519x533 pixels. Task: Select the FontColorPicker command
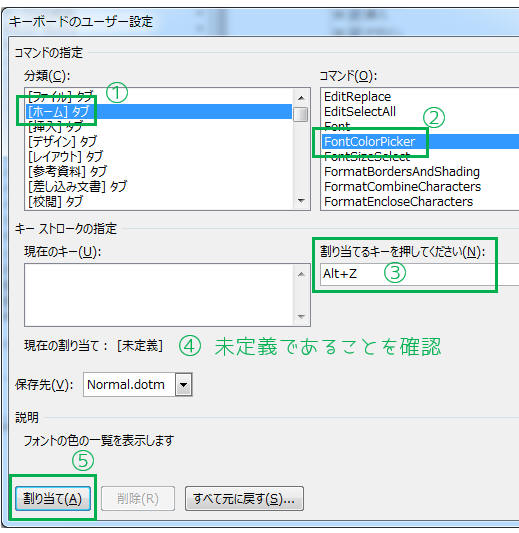pos(420,141)
